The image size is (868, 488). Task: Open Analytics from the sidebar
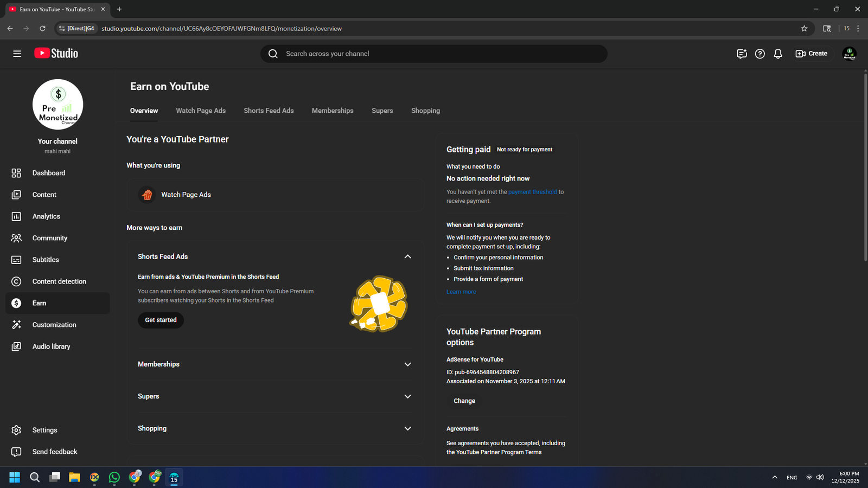(x=46, y=216)
